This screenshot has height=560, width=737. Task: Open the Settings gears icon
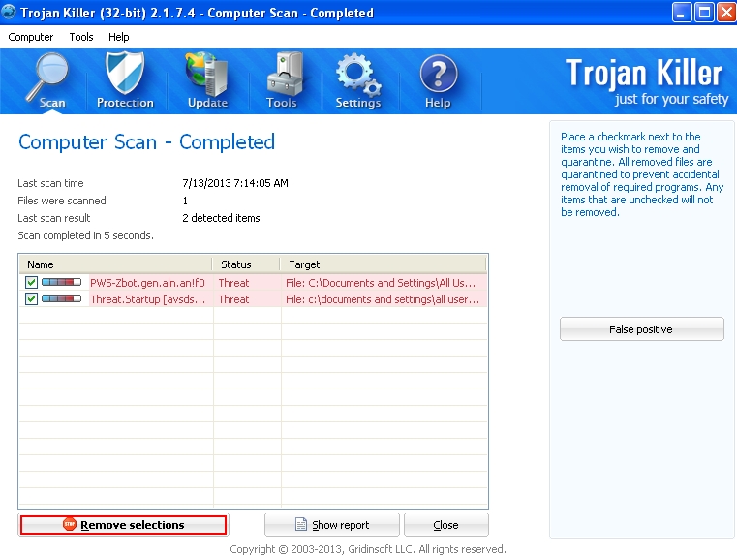pyautogui.click(x=357, y=81)
